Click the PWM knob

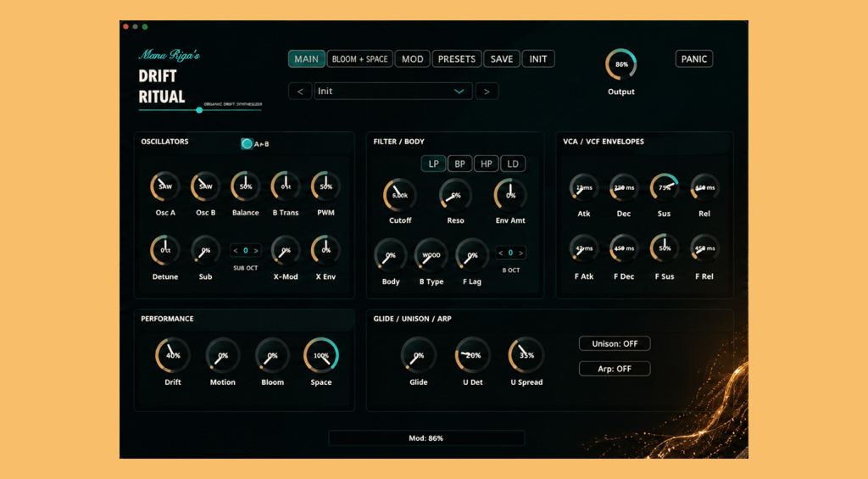(325, 187)
